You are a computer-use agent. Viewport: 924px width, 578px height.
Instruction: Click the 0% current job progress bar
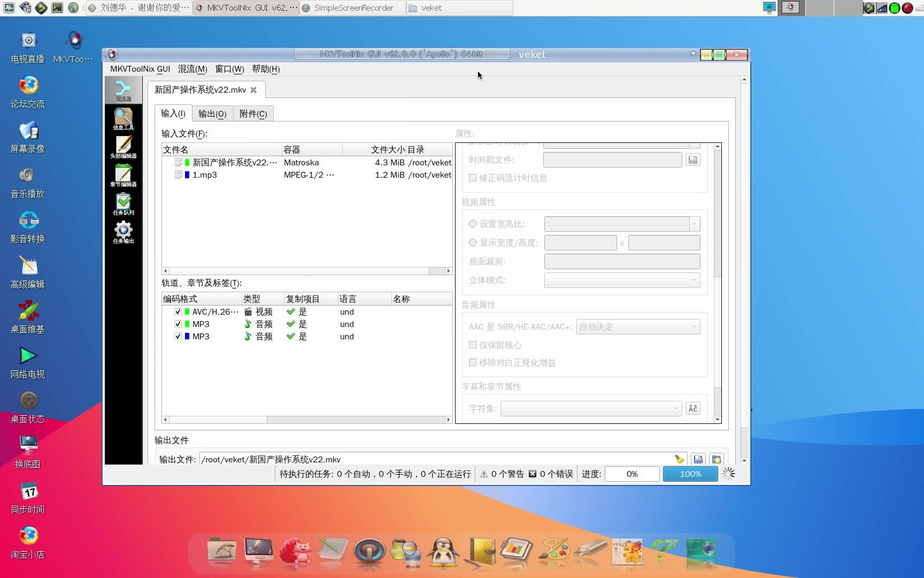(632, 474)
